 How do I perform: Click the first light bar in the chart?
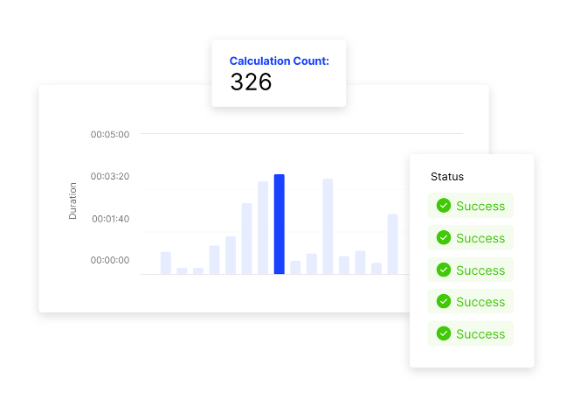click(166, 263)
